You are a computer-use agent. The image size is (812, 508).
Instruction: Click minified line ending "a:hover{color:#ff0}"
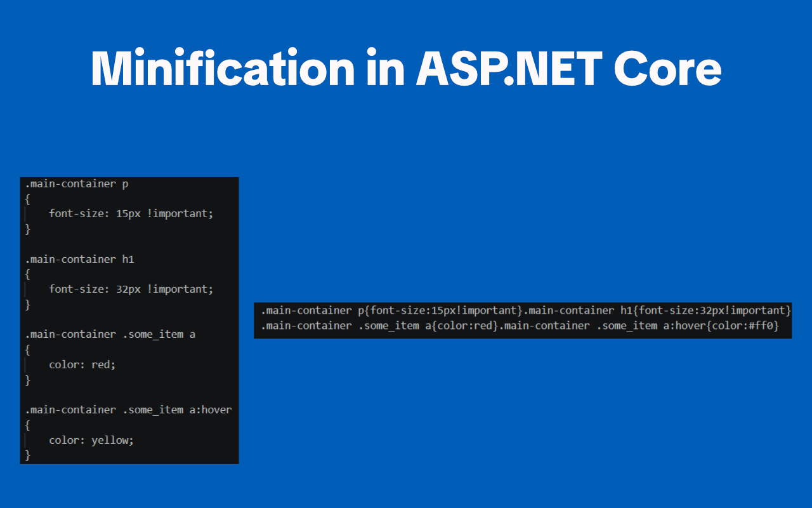click(520, 326)
